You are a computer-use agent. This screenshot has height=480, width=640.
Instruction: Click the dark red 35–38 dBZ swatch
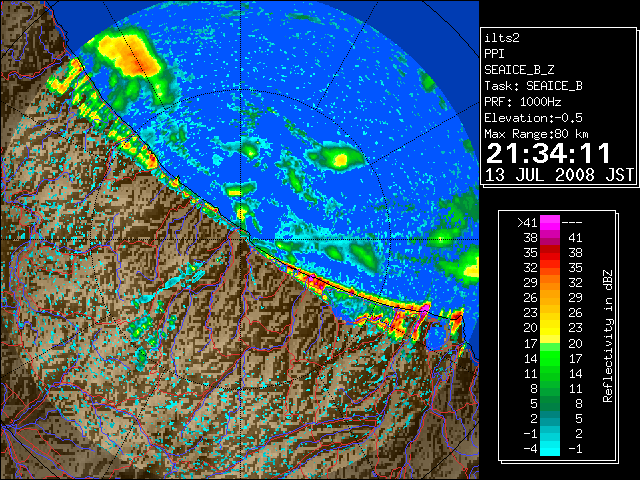(x=550, y=253)
